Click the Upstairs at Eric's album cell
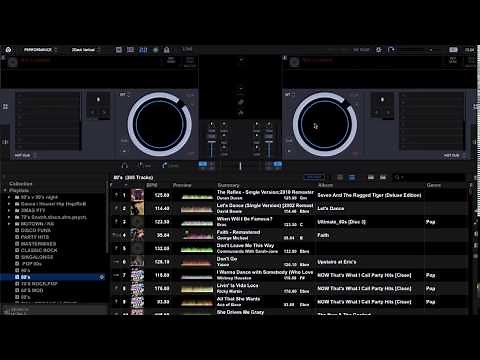Image resolution: width=480 pixels, height=360 pixels. 337,262
